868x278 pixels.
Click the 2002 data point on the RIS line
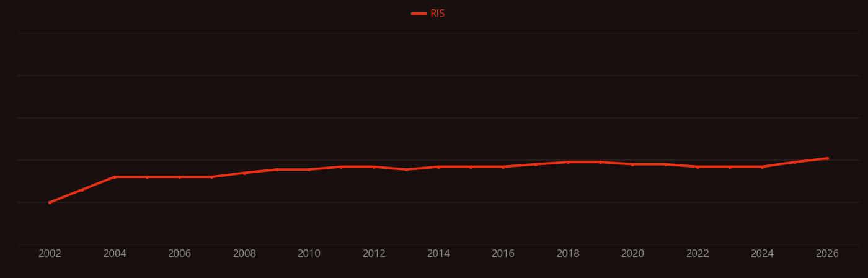[x=50, y=202]
